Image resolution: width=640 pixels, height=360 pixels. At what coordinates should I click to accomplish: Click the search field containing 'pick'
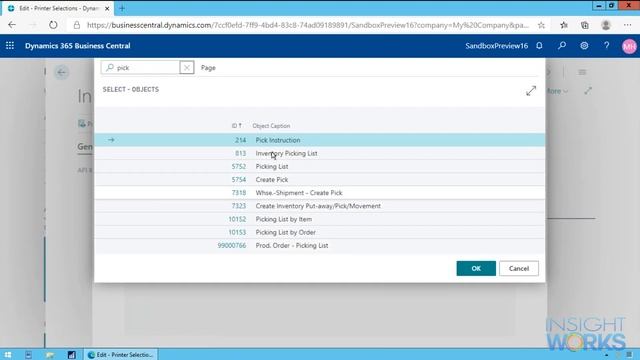point(141,68)
